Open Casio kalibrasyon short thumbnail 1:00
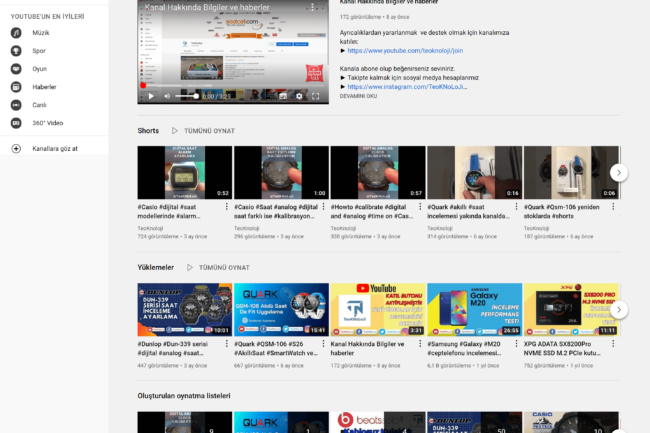 click(281, 172)
